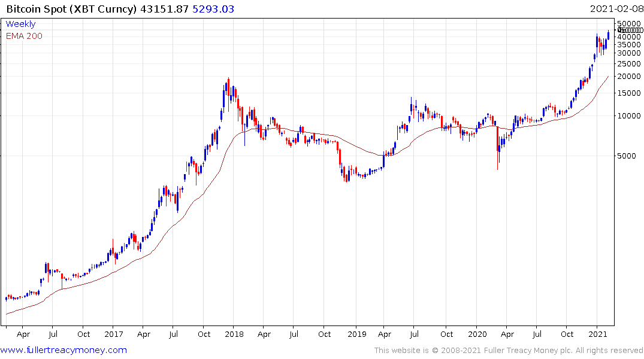Select the 'Bitcoin Spot (XBT Curncy)' chart title
Viewport: 644px width, 359px height.
pyautogui.click(x=71, y=9)
